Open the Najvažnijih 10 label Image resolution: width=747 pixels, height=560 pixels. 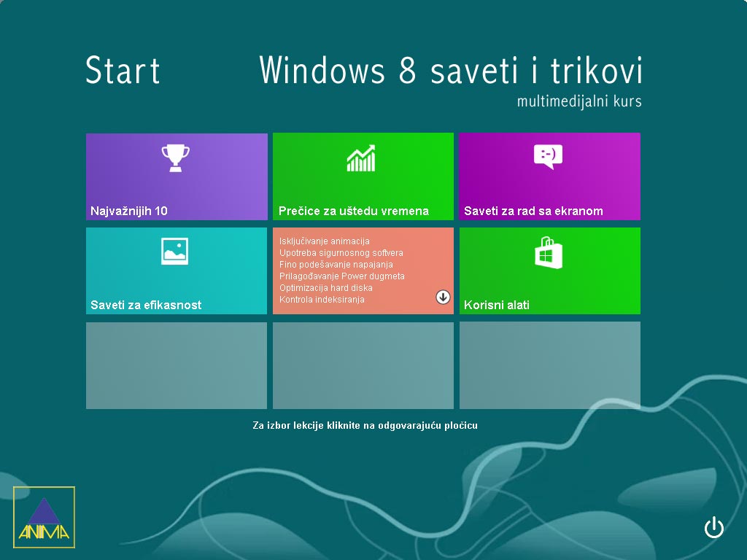click(x=129, y=211)
